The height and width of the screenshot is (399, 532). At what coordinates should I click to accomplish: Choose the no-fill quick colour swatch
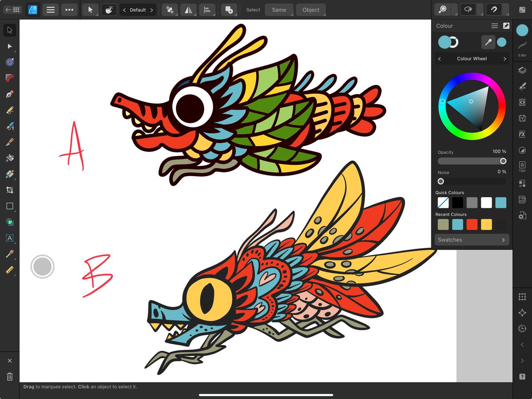pos(443,203)
